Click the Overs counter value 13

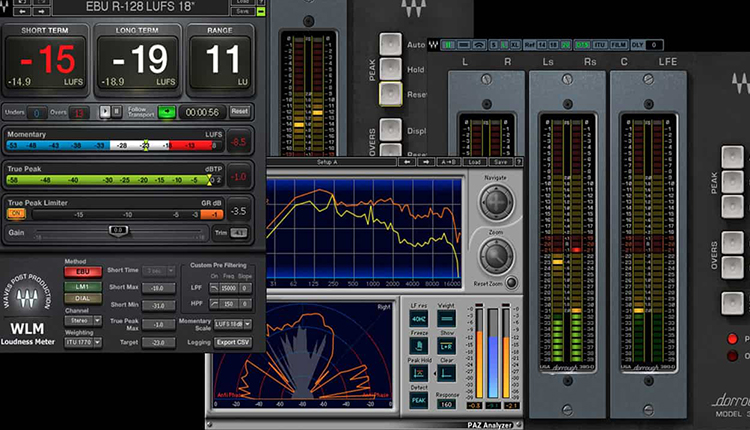[x=79, y=113]
